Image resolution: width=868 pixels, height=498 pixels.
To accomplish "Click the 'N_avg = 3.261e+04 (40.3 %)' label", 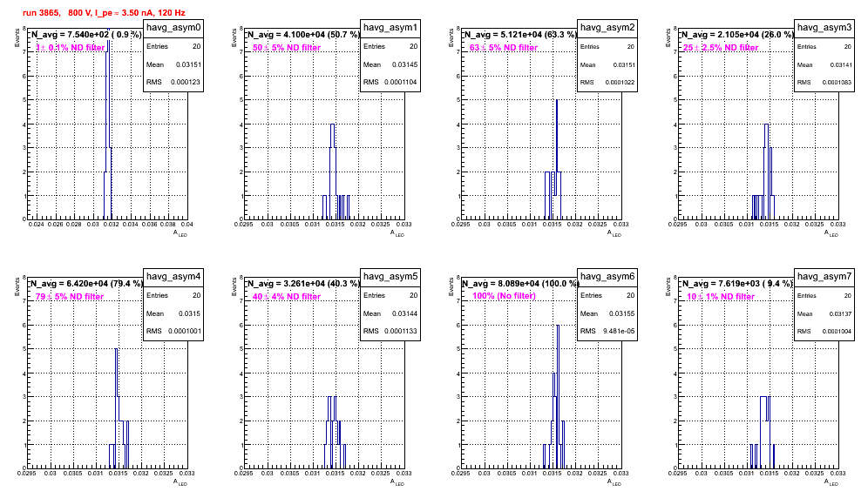I will coord(302,283).
